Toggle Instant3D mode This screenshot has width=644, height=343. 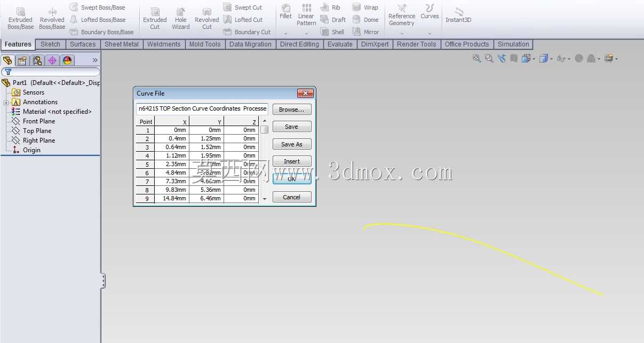click(458, 15)
